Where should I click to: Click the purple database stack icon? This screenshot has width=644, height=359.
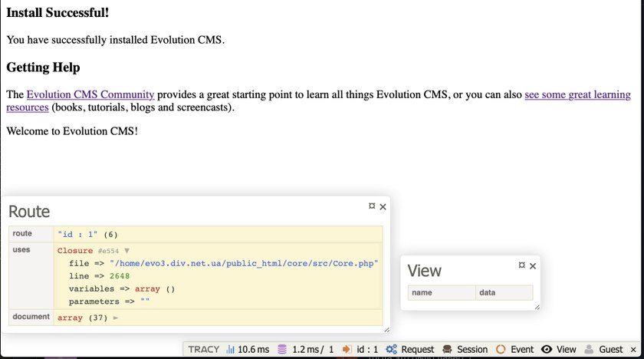click(x=282, y=350)
